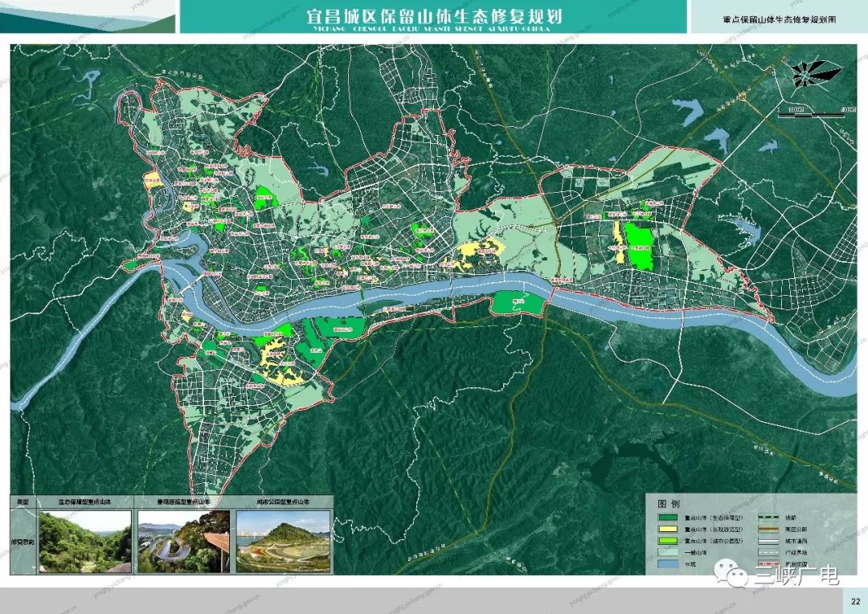
Task: Click the city road white line legend symbol
Action: pos(767,542)
